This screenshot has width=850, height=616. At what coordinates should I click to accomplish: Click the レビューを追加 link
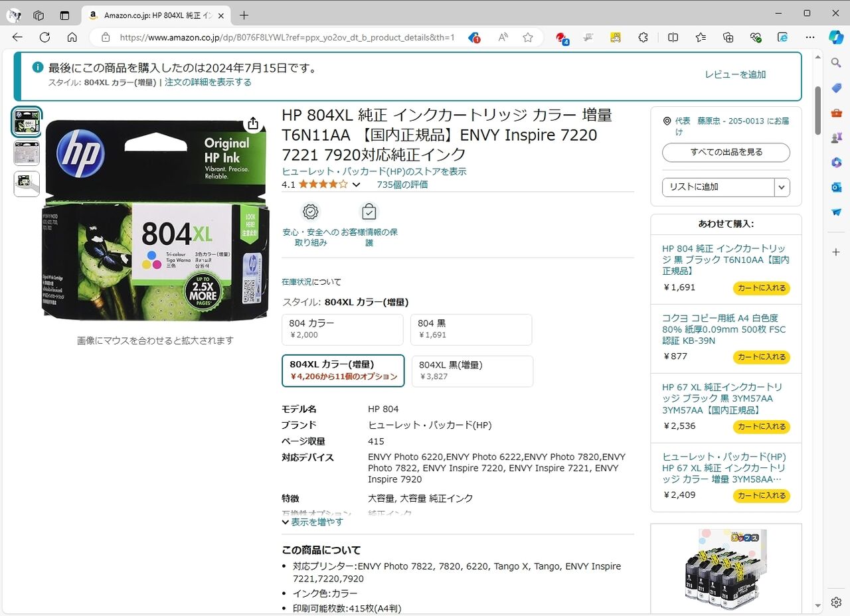[x=735, y=74]
